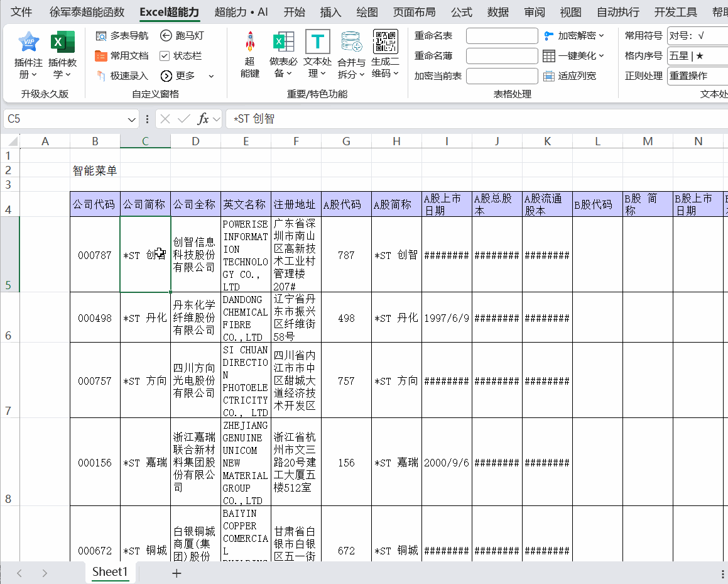Open 多表导航 navigation tool
728x584 pixels.
[122, 36]
